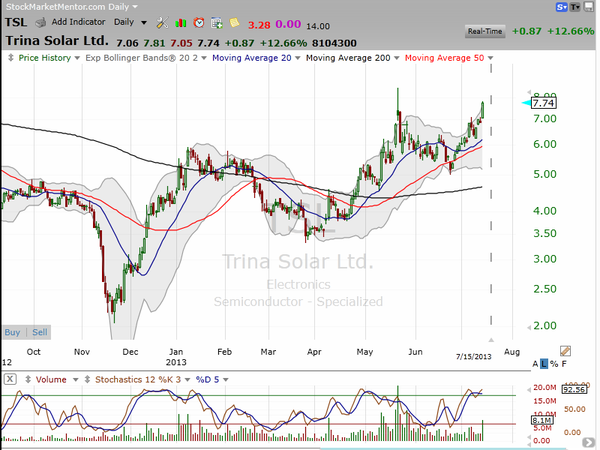Toggle A arithmetic scale mode
600x450 pixels.
(x=535, y=364)
